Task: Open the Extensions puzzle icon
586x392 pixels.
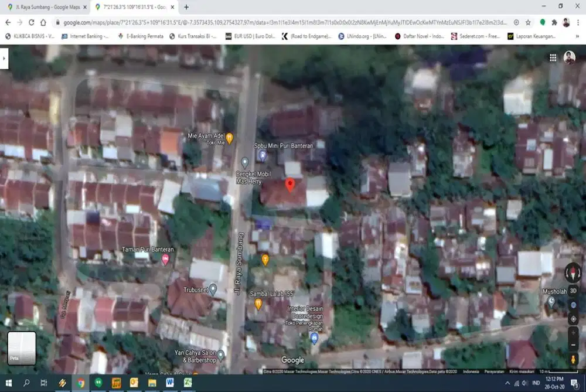Action: click(x=554, y=22)
